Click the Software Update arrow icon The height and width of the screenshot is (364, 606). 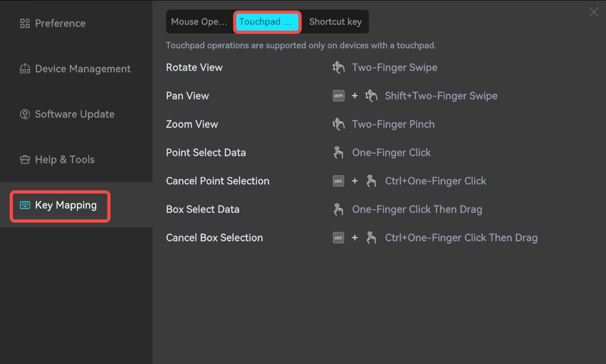[x=25, y=115]
